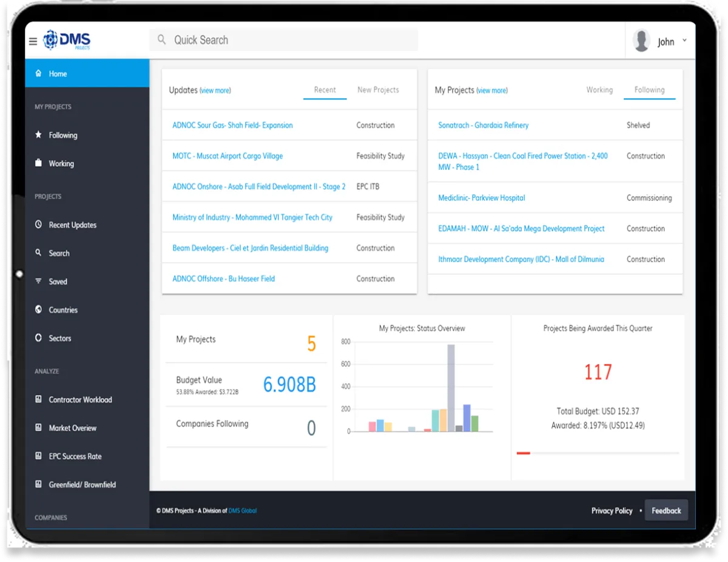Screen dimensions: 728x562
Task: Click the magnifier icon in Quick Search
Action: [161, 39]
